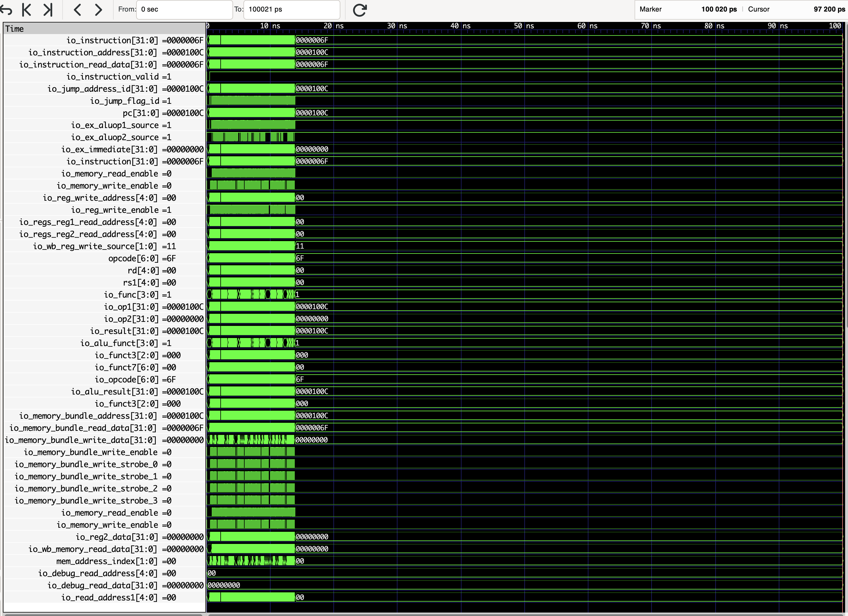The image size is (848, 616).
Task: Jump to the last edge with skip-forward icon
Action: pyautogui.click(x=48, y=10)
